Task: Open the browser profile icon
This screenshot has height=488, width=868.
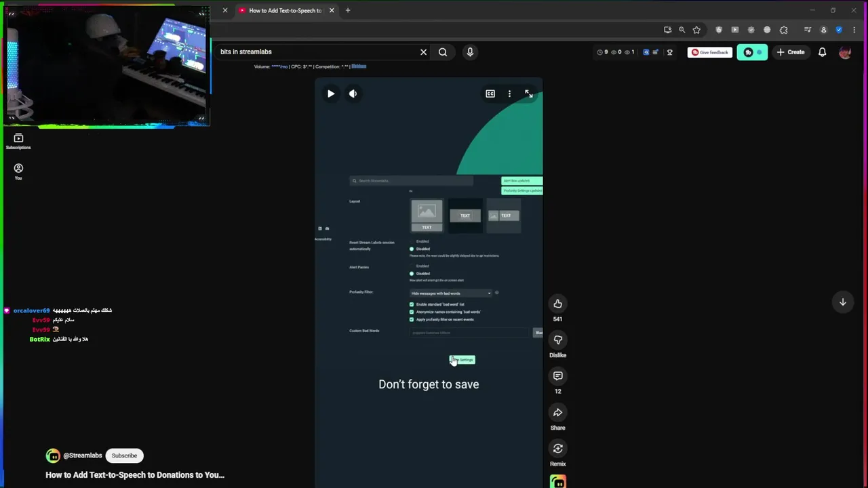Action: (823, 30)
